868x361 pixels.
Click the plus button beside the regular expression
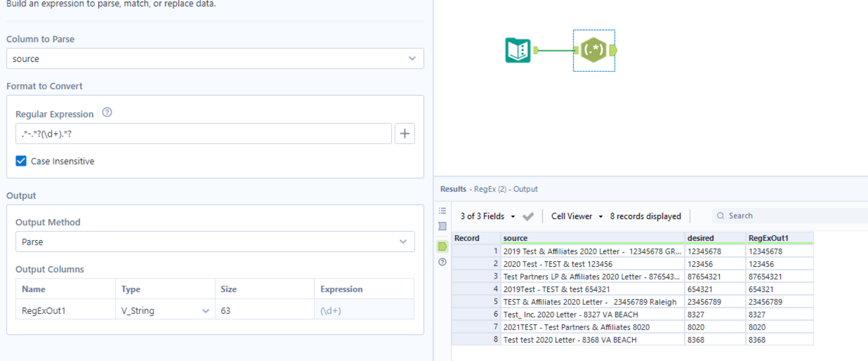405,134
